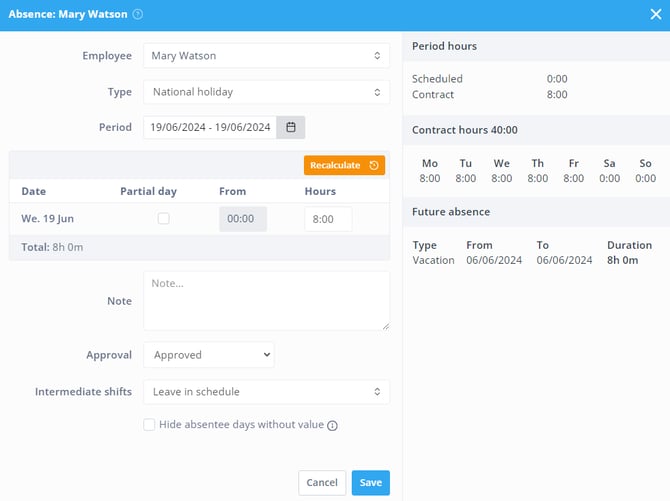Open the Approval dropdown
This screenshot has height=501, width=670.
point(208,355)
